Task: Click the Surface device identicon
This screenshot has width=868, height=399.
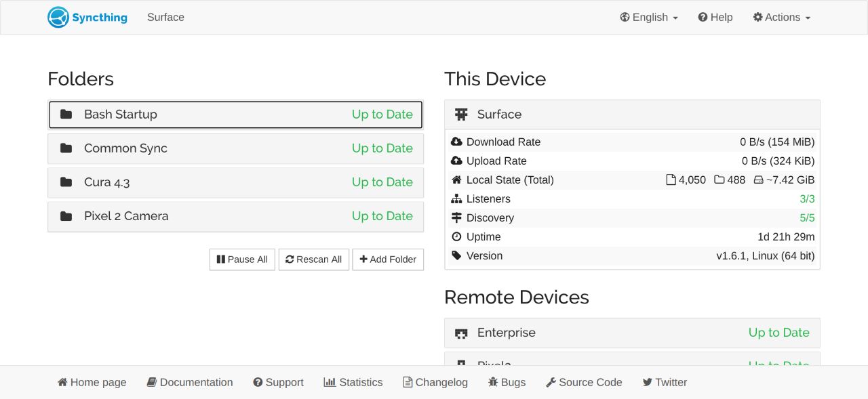Action: [x=462, y=114]
